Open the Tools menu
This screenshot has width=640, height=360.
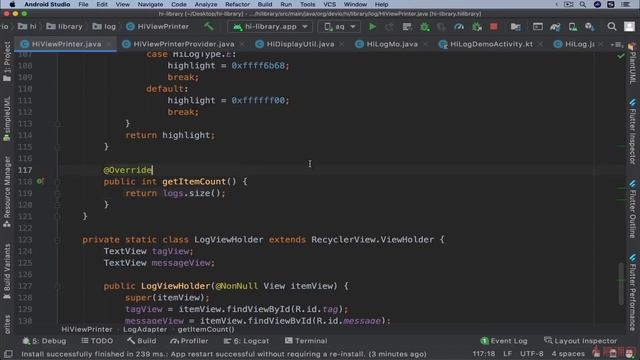pos(307,4)
